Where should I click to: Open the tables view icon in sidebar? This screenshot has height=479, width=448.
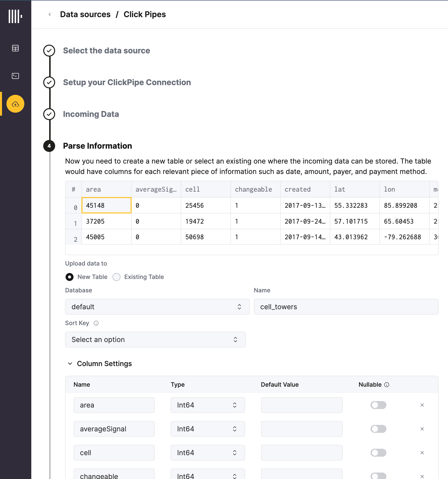pyautogui.click(x=15, y=48)
